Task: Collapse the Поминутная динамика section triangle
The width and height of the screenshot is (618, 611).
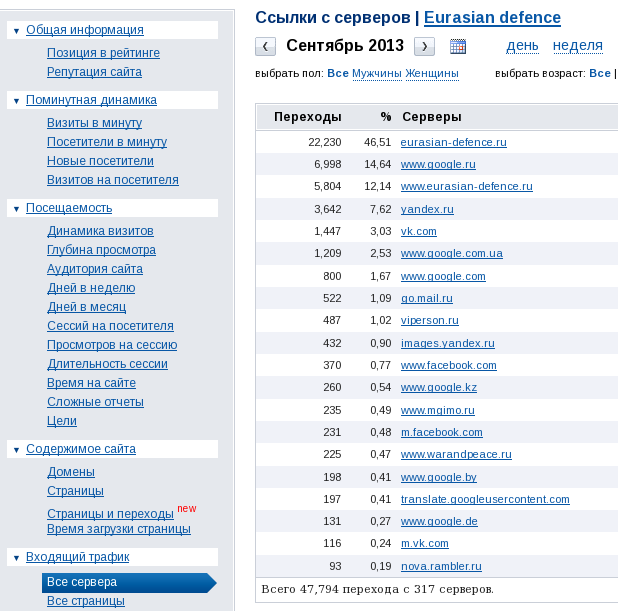Action: (x=16, y=101)
